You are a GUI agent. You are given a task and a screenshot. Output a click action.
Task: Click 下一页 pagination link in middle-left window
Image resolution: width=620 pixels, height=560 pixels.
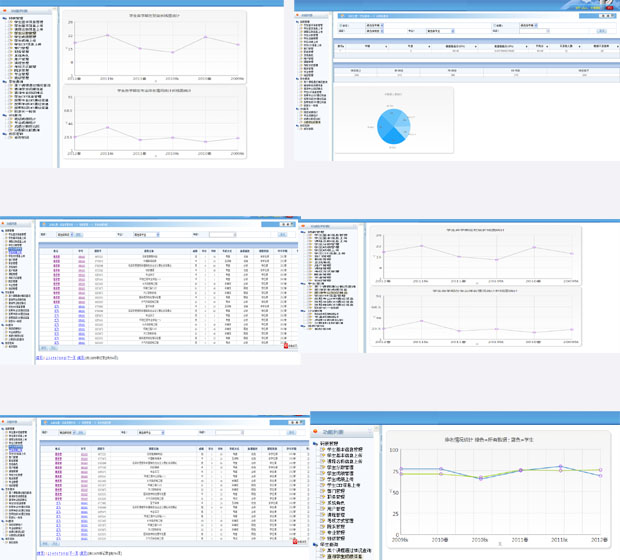point(71,358)
